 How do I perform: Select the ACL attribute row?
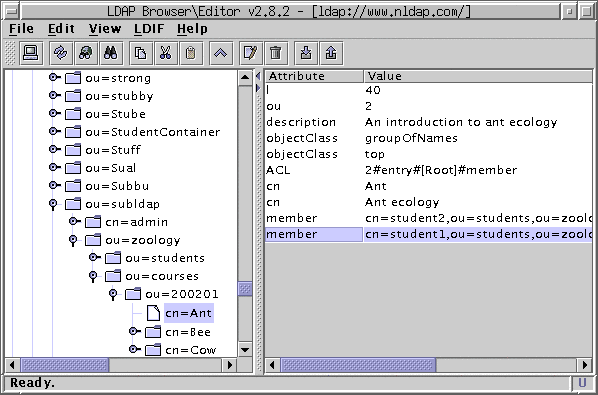[x=429, y=170]
